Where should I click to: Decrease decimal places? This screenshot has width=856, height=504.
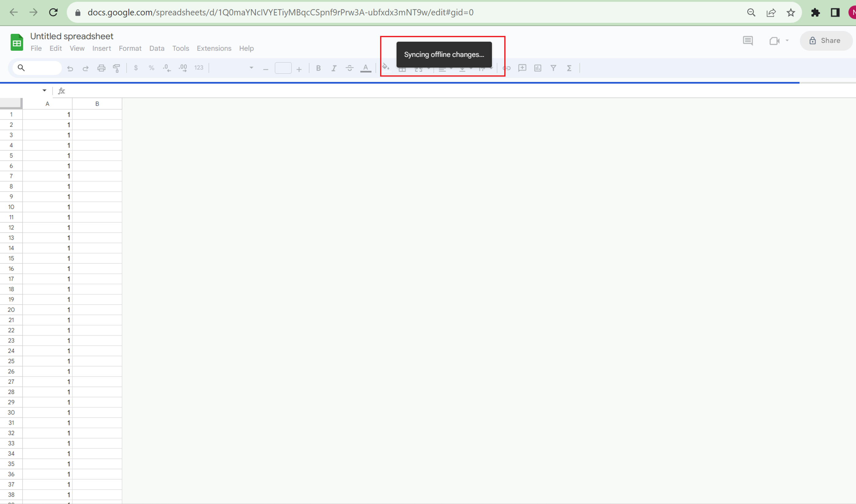tap(167, 68)
